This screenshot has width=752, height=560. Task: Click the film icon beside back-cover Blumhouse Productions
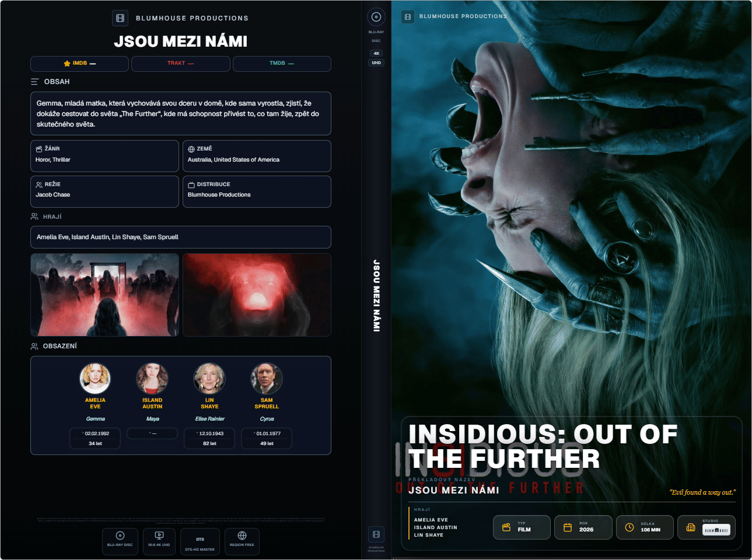coord(120,18)
